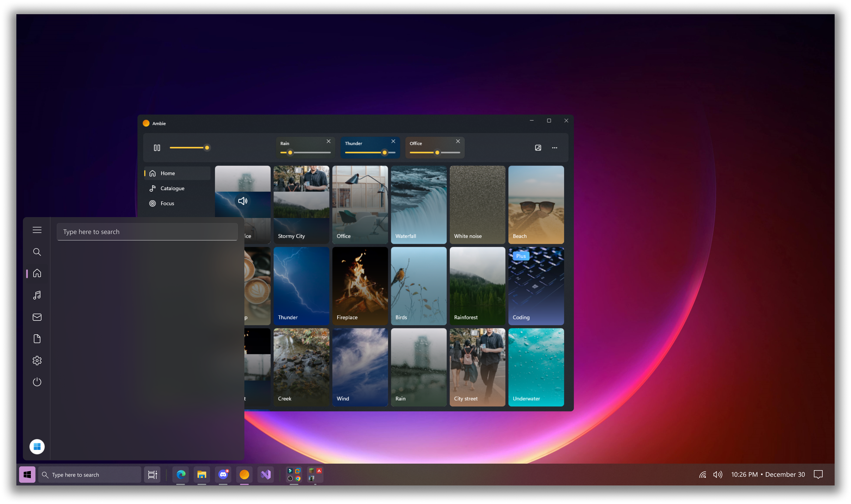Play the Thunder sound tile

tap(301, 286)
